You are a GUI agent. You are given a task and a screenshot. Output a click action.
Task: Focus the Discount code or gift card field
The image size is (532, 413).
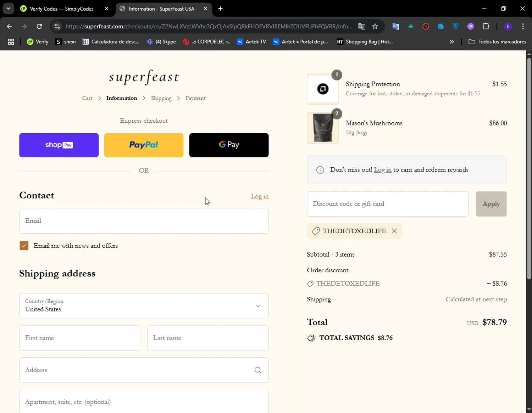coord(388,204)
